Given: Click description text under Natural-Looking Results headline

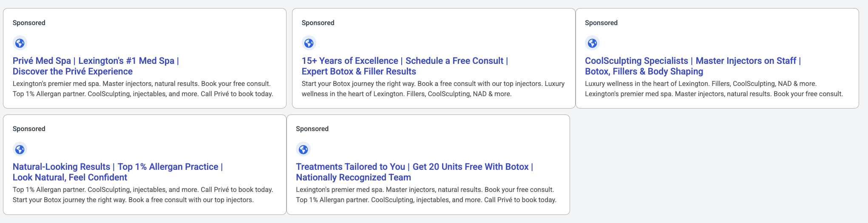Looking at the screenshot, I should coord(143,195).
